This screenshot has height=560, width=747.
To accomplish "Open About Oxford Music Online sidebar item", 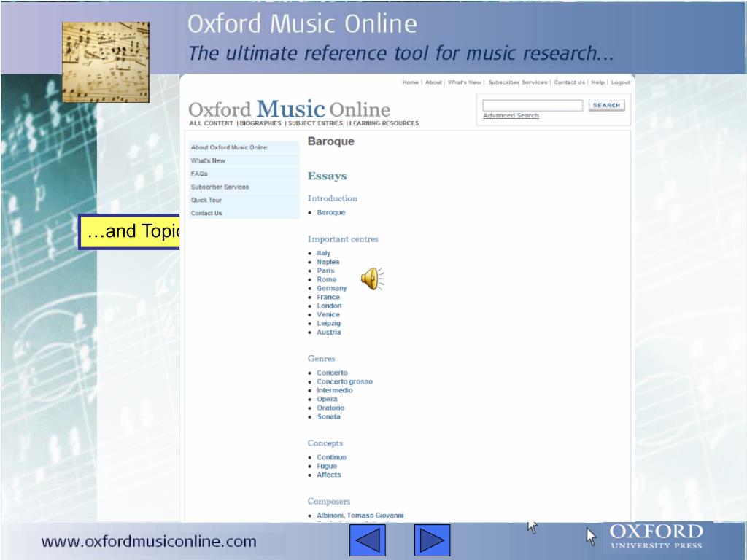I will point(229,147).
